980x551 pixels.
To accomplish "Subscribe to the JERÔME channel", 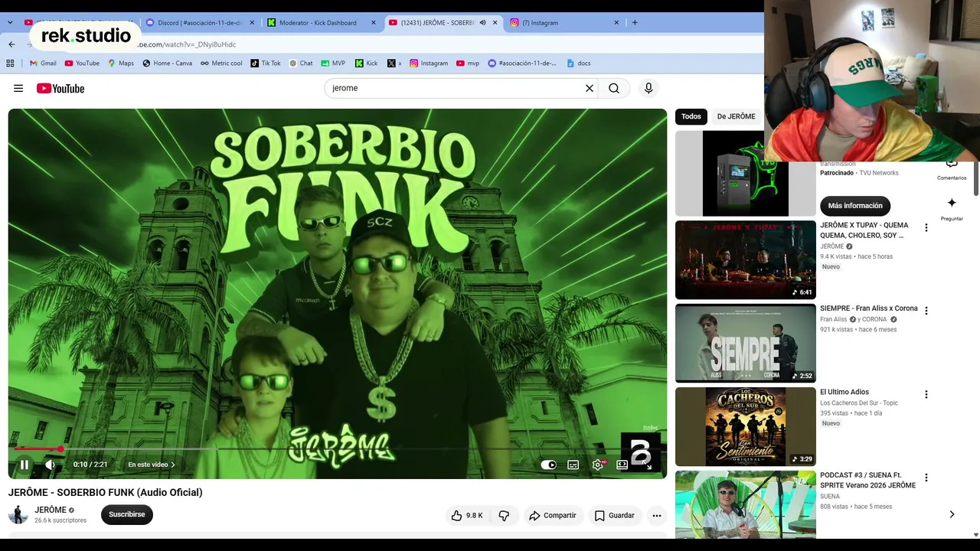I will 127,514.
